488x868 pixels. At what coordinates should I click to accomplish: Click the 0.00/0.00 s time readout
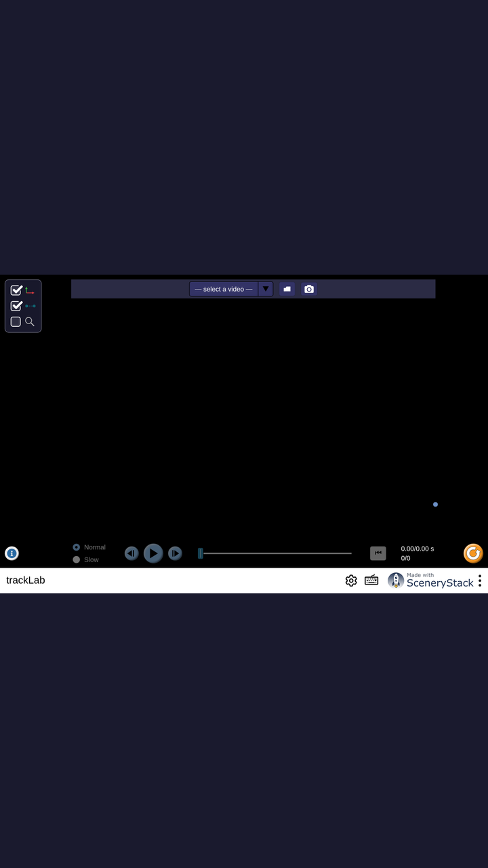coord(418,549)
